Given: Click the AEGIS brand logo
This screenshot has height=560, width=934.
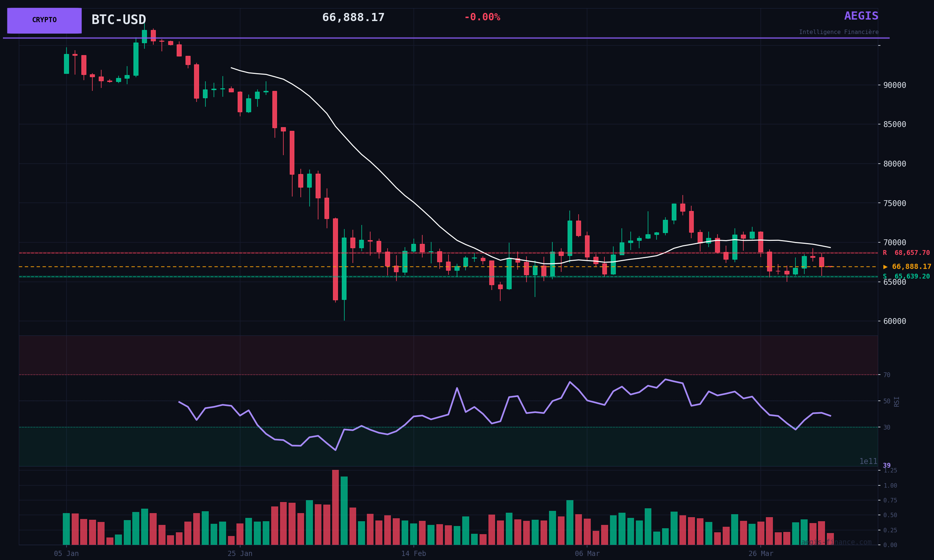Looking at the screenshot, I should 861,16.
